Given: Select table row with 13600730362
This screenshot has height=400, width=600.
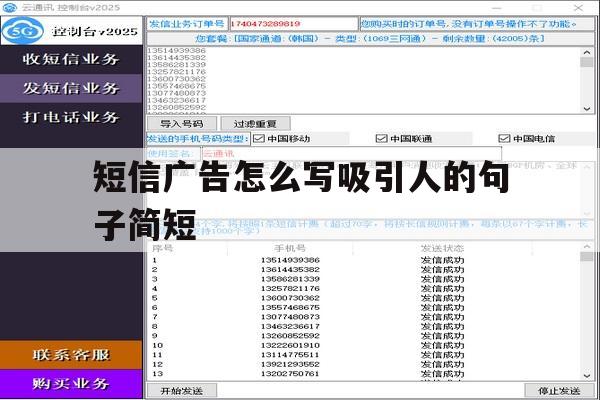Looking at the screenshot, I should [364, 298].
